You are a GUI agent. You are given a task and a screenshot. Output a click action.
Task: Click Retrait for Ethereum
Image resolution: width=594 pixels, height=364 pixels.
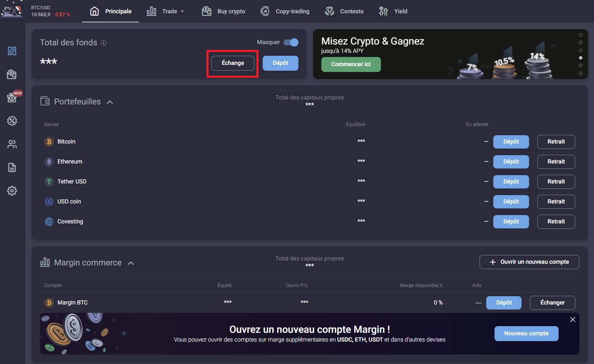(556, 162)
